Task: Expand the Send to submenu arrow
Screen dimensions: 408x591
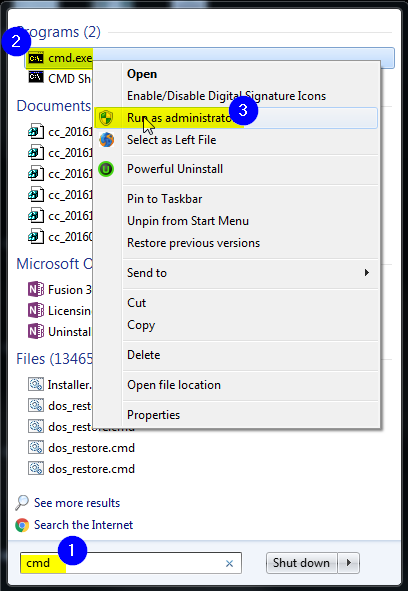Action: coord(367,273)
